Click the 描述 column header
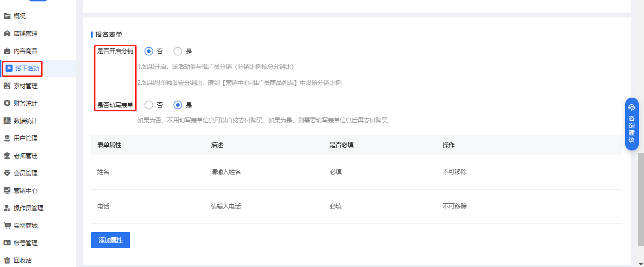The height and width of the screenshot is (267, 644). click(x=217, y=145)
